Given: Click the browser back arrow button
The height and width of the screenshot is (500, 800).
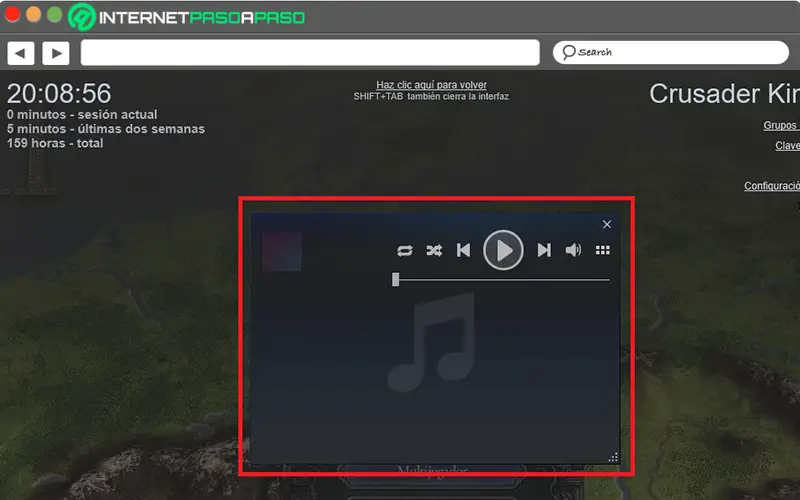Looking at the screenshot, I should 20,53.
